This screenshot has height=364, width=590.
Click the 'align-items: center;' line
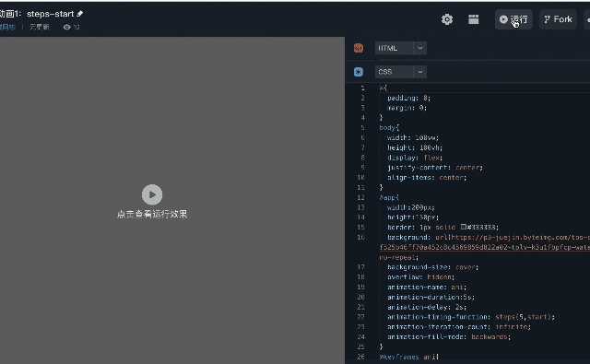427,178
